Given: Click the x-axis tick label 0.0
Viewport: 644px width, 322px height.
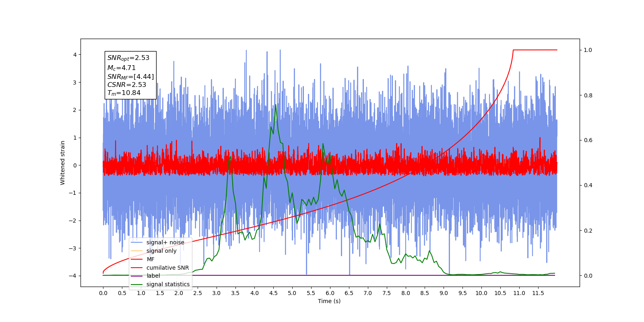Looking at the screenshot, I should [103, 293].
